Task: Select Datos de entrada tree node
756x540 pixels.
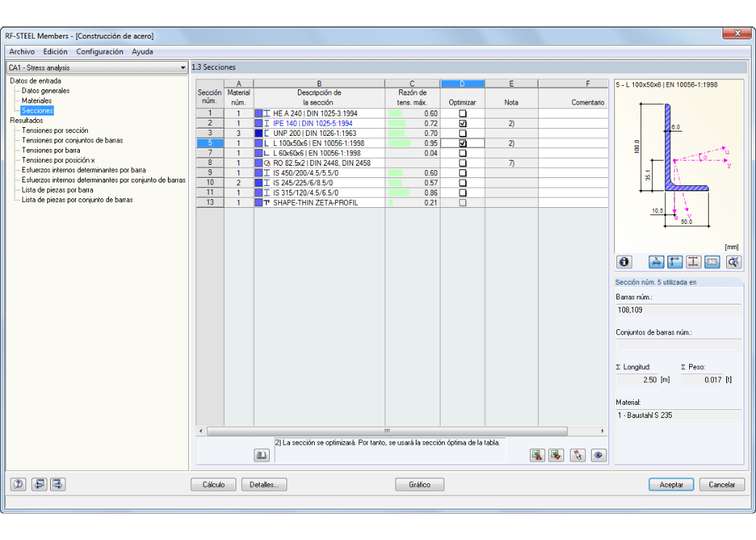Action: pos(35,81)
